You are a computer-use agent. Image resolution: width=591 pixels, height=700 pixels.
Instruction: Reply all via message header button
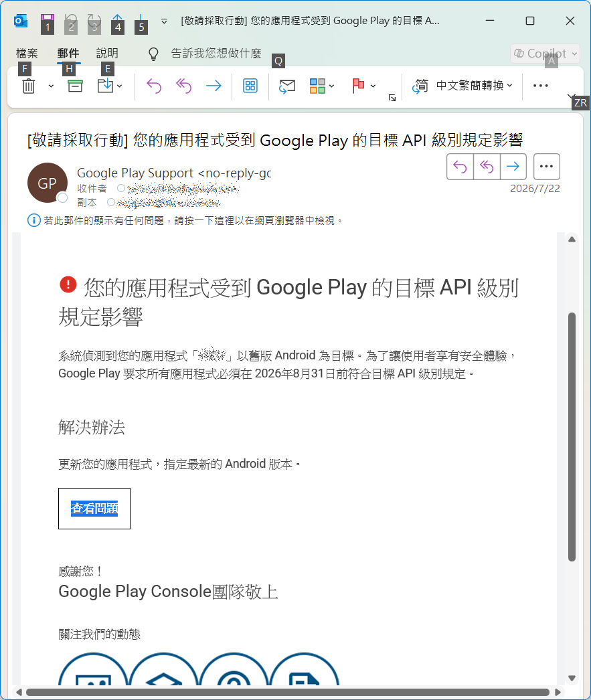pos(487,167)
